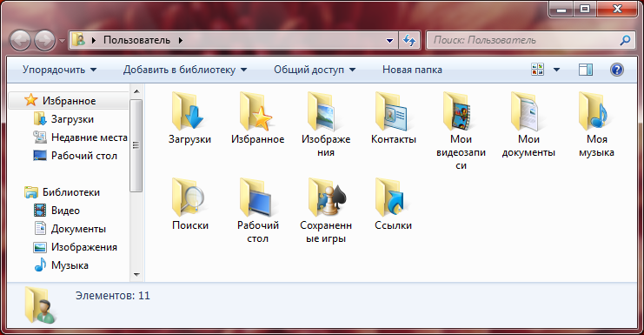Click navigation pane scrollbar up arrow
The image size is (644, 335).
click(136, 90)
